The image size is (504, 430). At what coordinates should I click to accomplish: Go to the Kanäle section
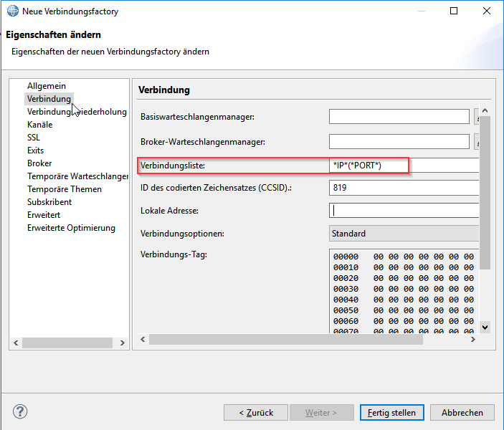39,125
